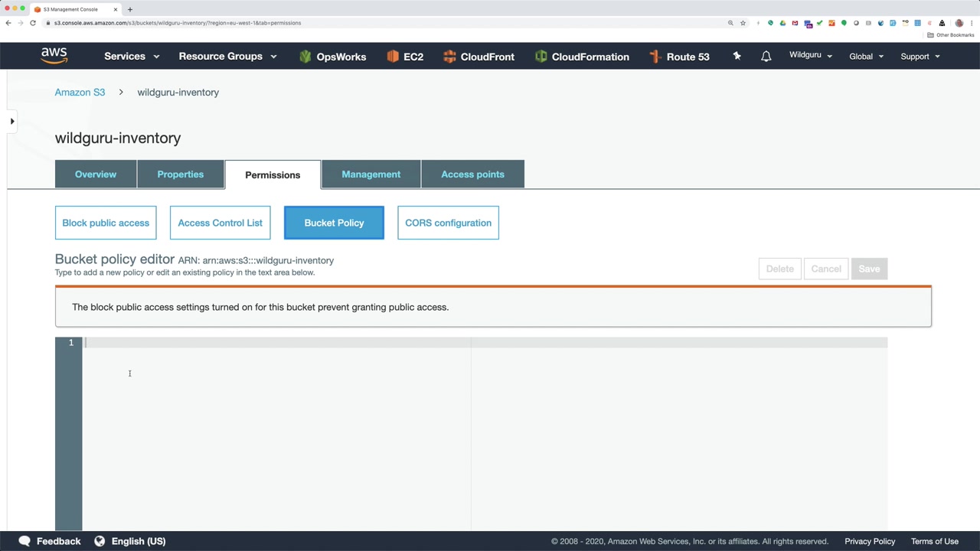Click the language globe icon

pyautogui.click(x=100, y=541)
